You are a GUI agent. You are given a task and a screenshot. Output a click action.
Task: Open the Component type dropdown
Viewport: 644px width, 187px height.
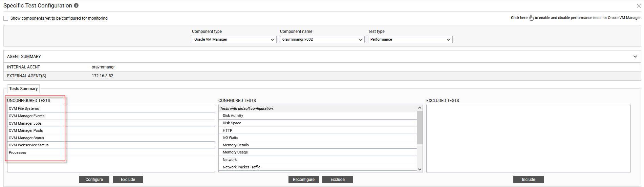tap(234, 40)
